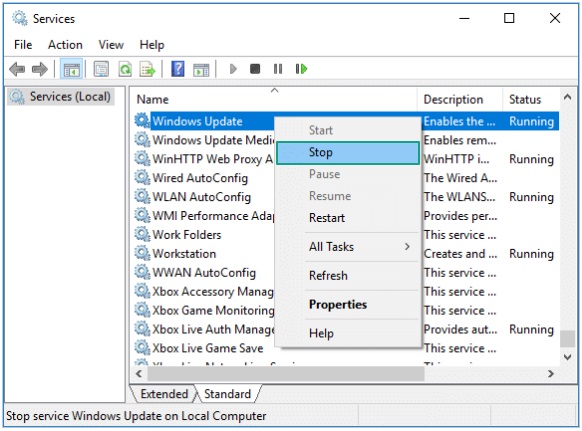Click the Back arrow toolbar icon

(17, 69)
